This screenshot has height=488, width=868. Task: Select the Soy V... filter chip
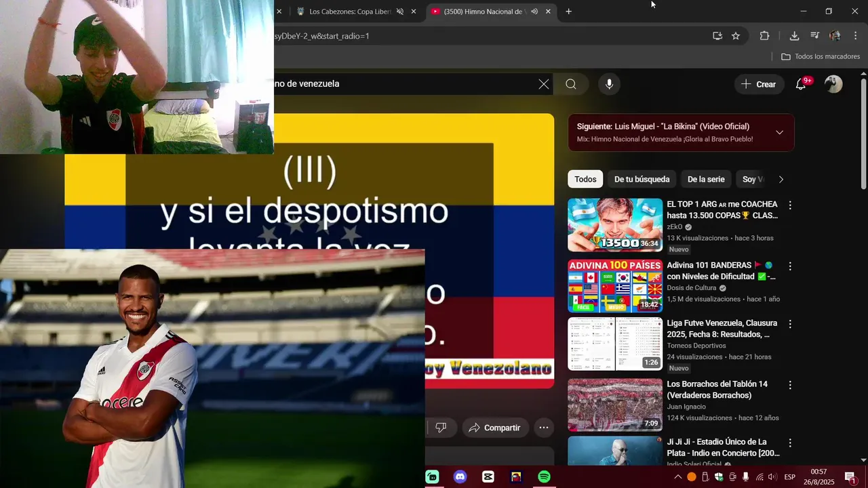(753, 180)
